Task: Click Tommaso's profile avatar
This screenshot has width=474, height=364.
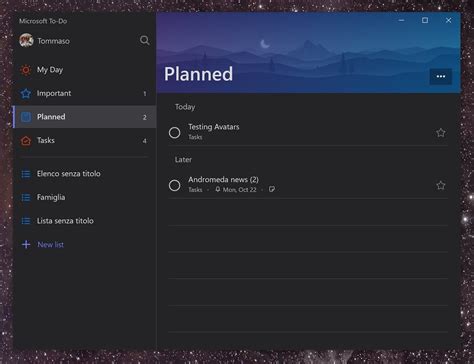Action: (x=26, y=40)
